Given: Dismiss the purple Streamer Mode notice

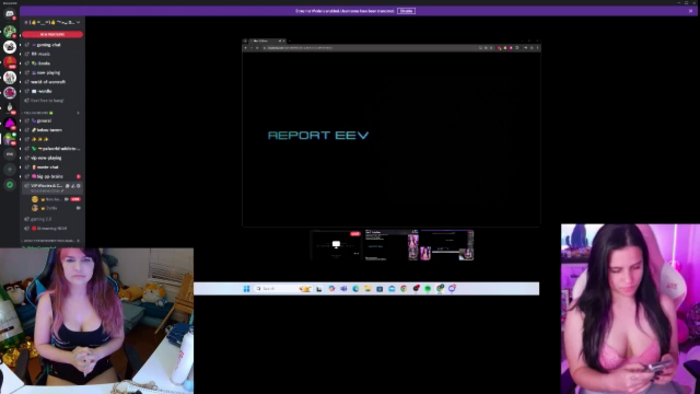Looking at the screenshot, I should 691,11.
